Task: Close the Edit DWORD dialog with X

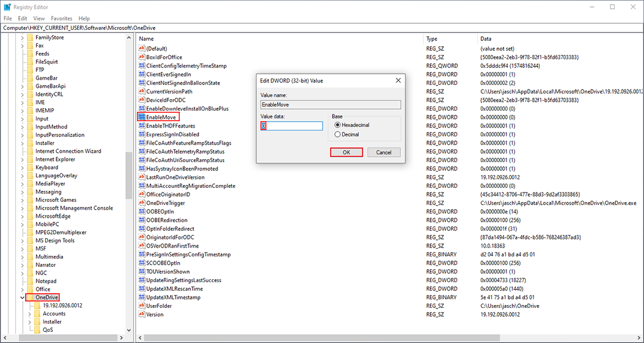Action: pos(398,81)
